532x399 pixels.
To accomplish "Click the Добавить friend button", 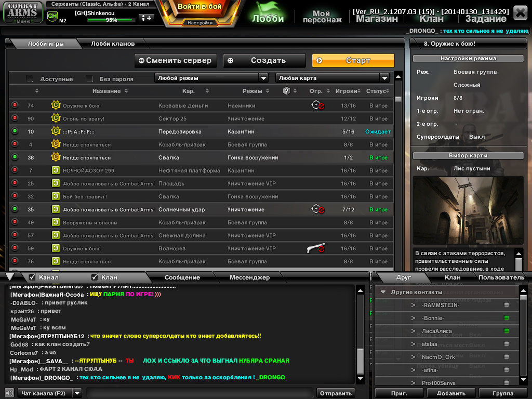I will point(451,393).
